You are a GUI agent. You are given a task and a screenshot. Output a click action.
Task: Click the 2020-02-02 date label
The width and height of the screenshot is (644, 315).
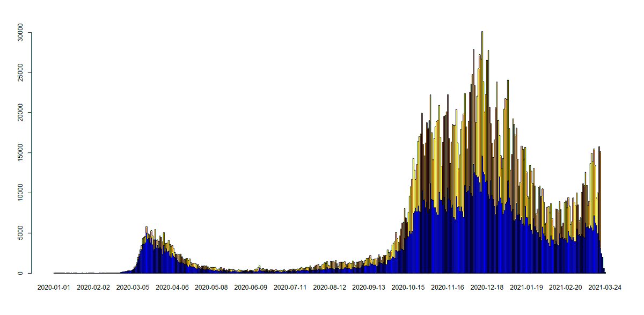[x=93, y=288]
